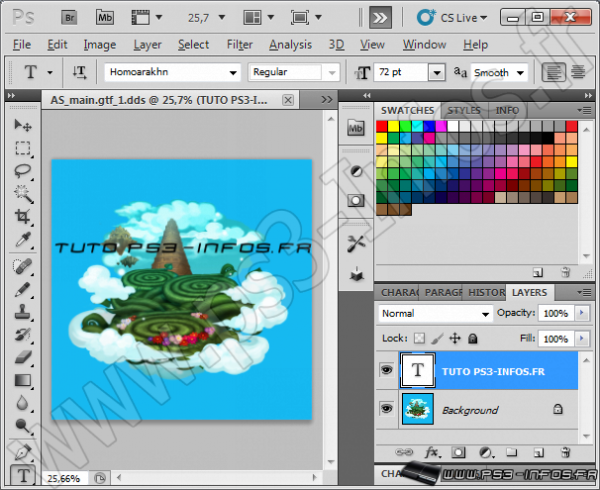Create new adjustment layer from Layers panel
This screenshot has width=600, height=490.
click(486, 453)
